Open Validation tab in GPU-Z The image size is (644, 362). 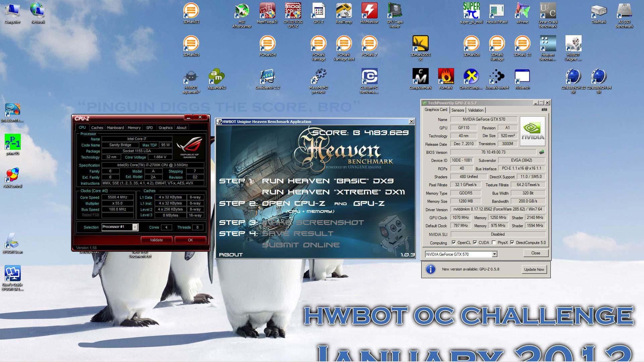[x=476, y=110]
